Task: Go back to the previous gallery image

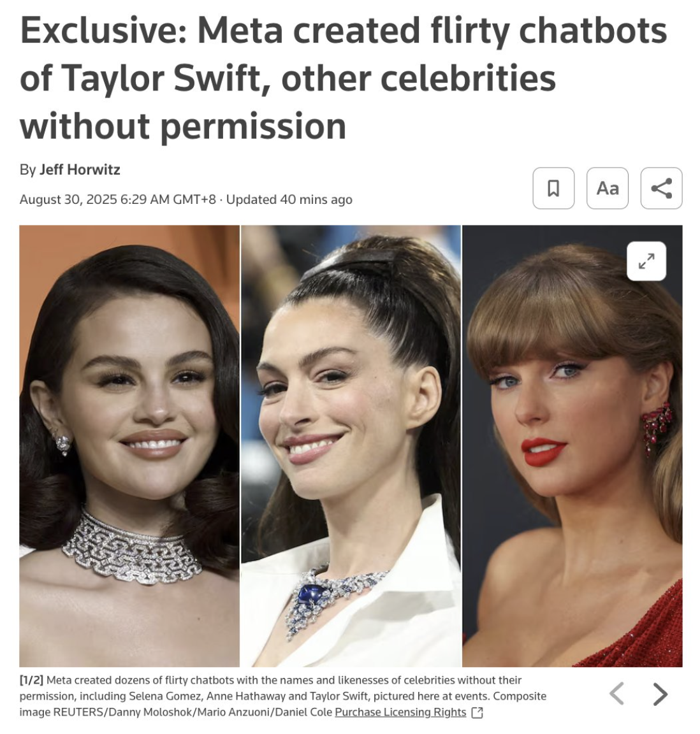Action: tap(616, 694)
